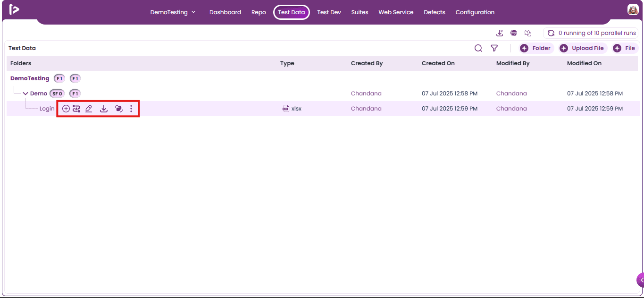Click the Created On column header
The height and width of the screenshot is (298, 644).
pyautogui.click(x=438, y=63)
